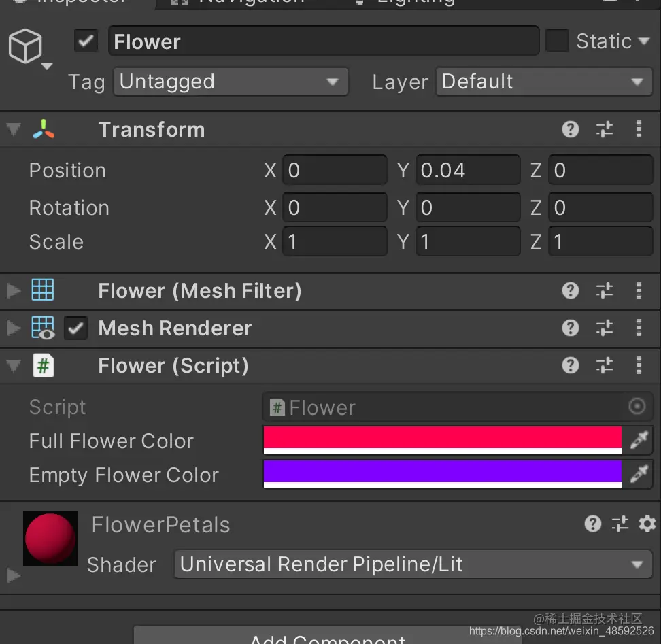Open the Empty Flower Color swatch
Viewport: 661px width, 644px height.
[x=443, y=474]
